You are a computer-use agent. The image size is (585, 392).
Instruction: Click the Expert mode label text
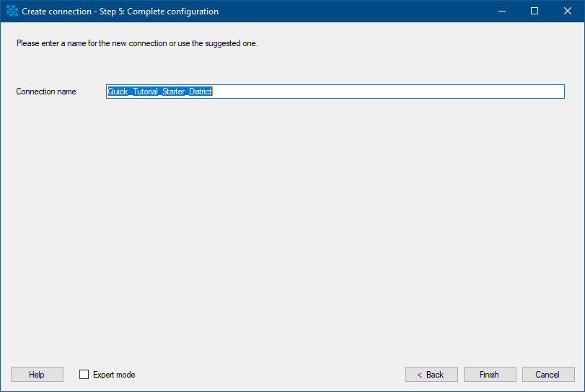click(114, 375)
